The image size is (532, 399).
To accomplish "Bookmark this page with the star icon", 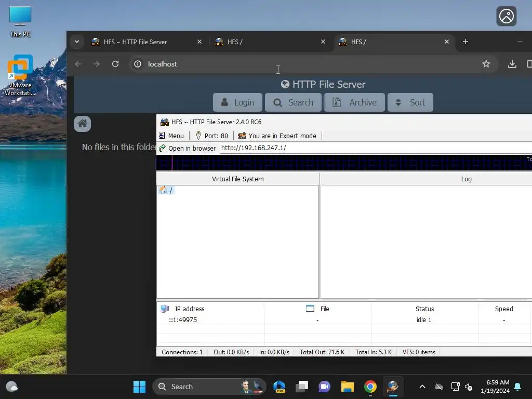I will [486, 64].
